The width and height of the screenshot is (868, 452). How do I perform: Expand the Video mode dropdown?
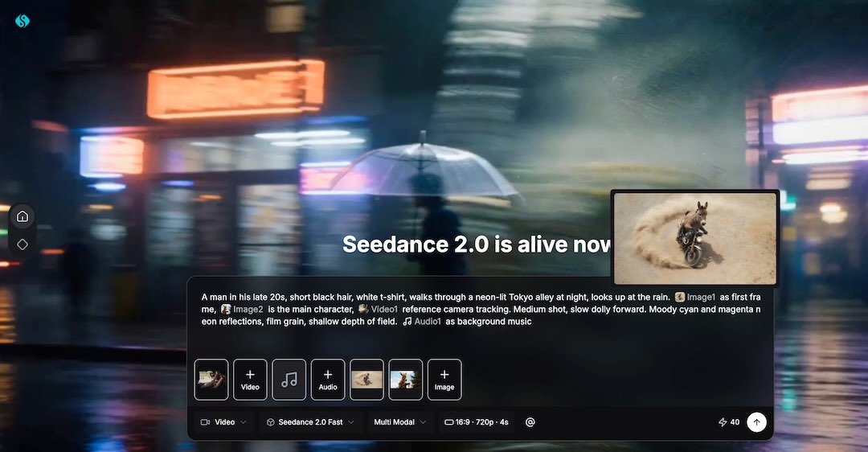pos(223,422)
